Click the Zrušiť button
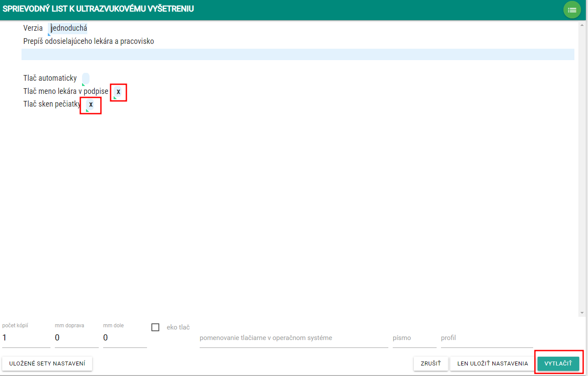Viewport: 588px width, 376px height. pos(431,364)
